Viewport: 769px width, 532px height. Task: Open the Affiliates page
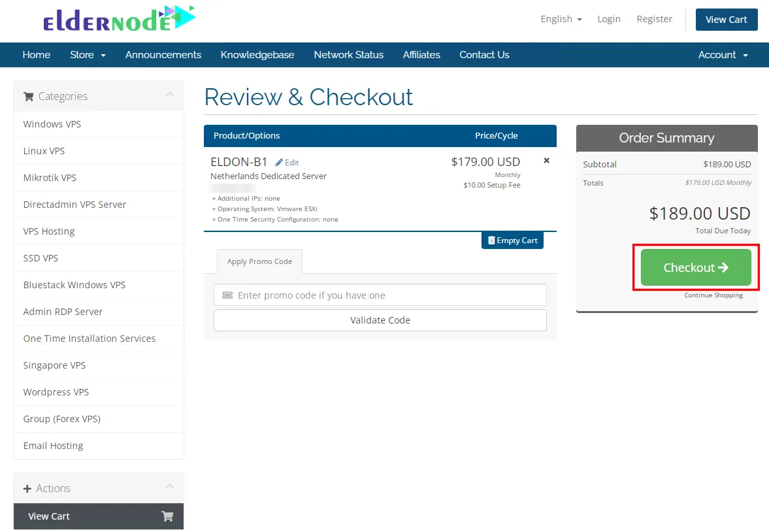tap(421, 55)
